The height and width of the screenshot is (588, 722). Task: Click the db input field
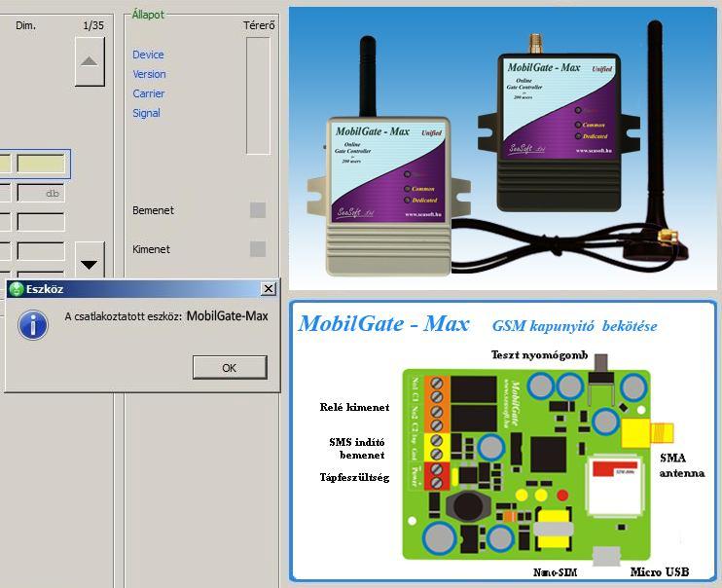41,193
